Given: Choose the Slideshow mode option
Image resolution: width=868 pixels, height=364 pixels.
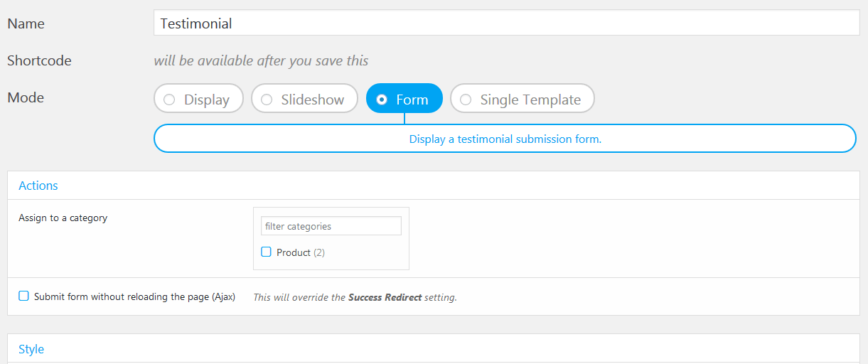Looking at the screenshot, I should point(267,100).
